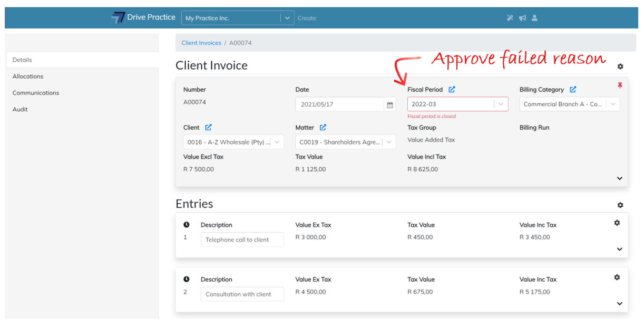Open the Entries section settings gear

point(620,205)
